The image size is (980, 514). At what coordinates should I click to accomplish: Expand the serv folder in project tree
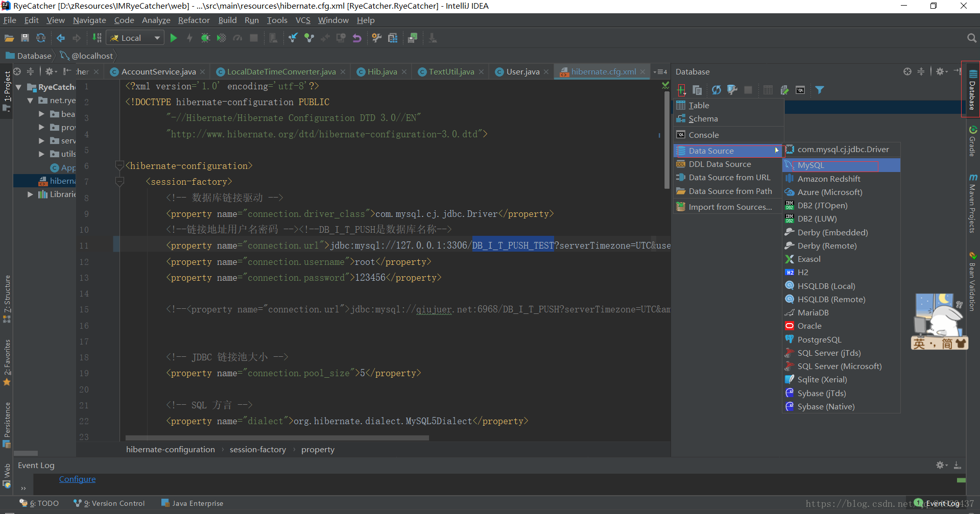point(41,140)
